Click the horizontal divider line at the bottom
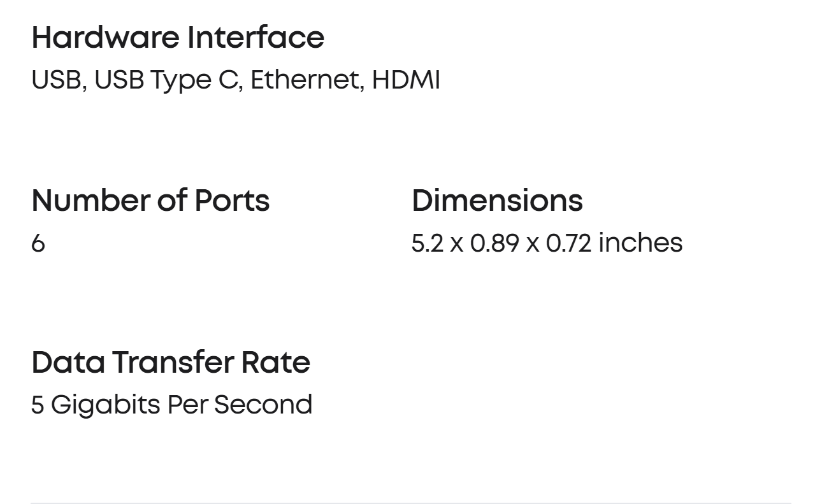 click(410, 503)
